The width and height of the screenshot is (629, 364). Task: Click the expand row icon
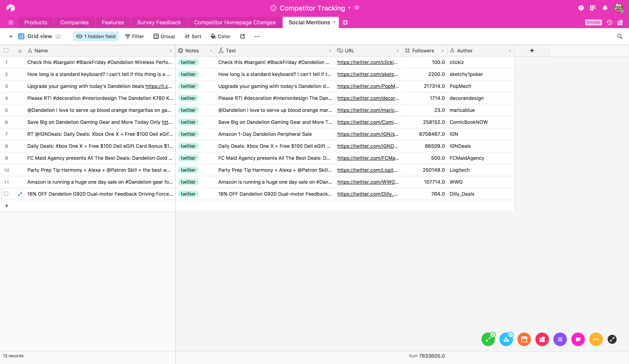[20, 194]
